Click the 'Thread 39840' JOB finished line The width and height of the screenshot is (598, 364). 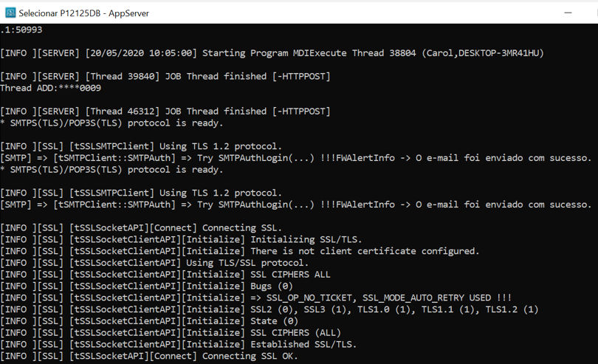pyautogui.click(x=165, y=76)
